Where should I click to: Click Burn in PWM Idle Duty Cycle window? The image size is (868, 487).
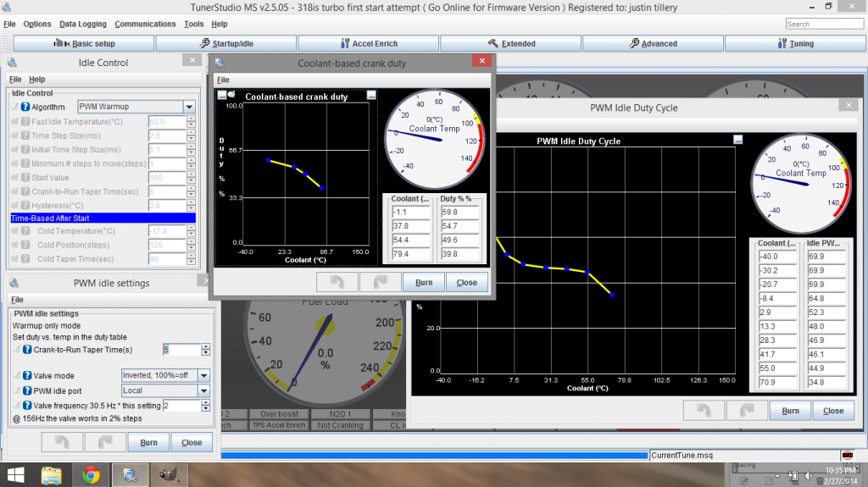pyautogui.click(x=790, y=411)
